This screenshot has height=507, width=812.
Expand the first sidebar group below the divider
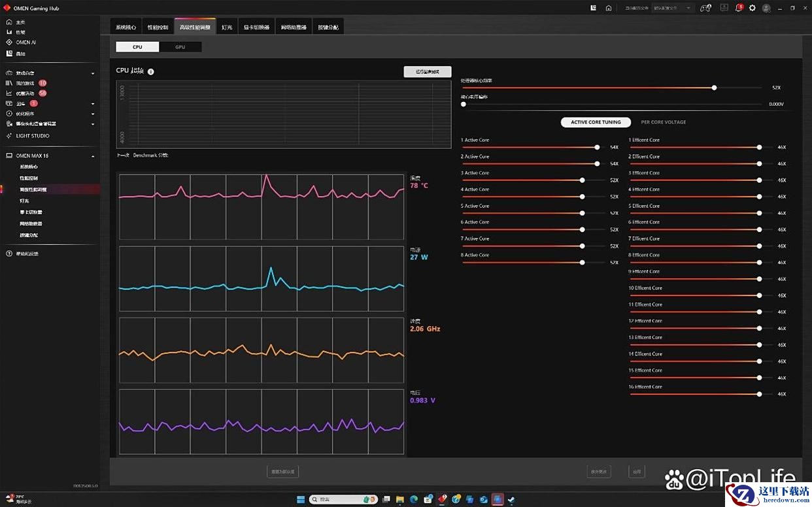coord(93,73)
